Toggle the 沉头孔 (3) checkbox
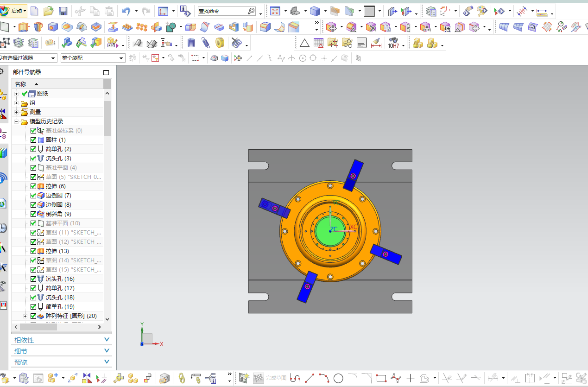The height and width of the screenshot is (387, 588). [x=33, y=159]
